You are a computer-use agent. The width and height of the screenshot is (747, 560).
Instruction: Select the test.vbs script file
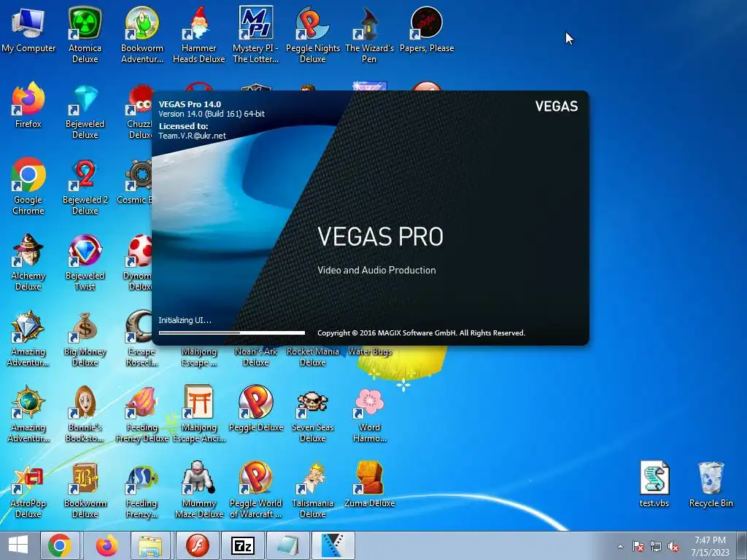coord(654,485)
